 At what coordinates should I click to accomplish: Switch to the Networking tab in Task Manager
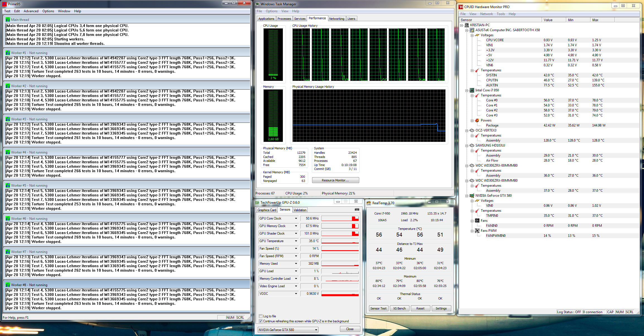337,19
